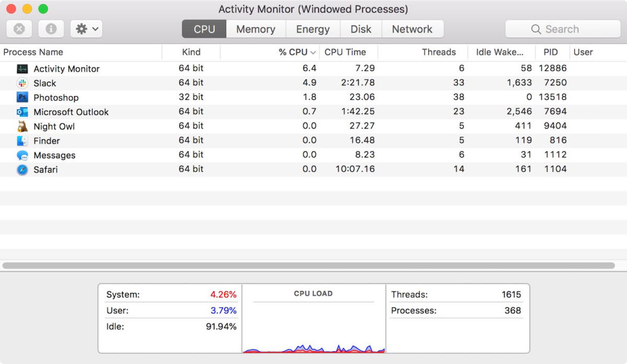627x364 pixels.
Task: Click the Threads total 1615
Action: click(x=512, y=295)
